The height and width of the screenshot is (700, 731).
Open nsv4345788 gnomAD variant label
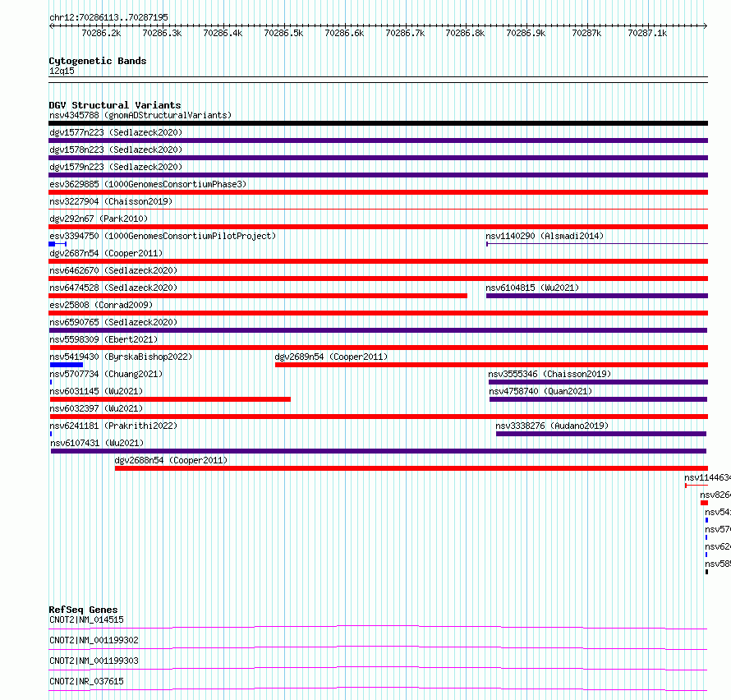pos(140,115)
